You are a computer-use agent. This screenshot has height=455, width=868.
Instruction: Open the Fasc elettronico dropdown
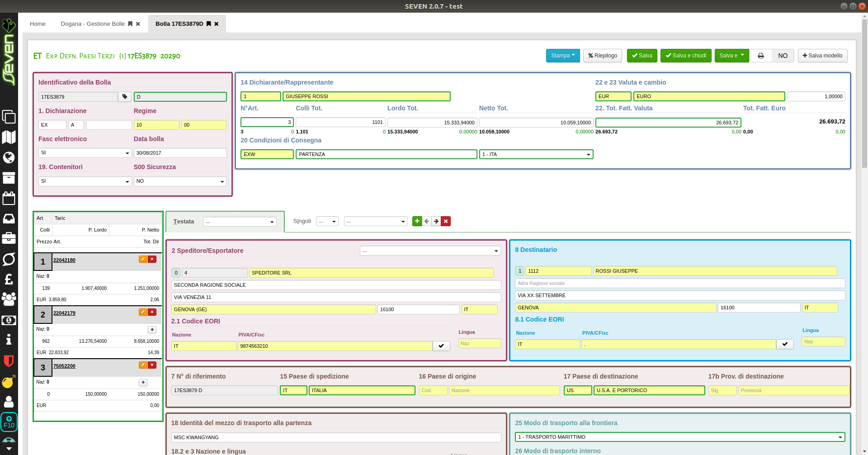coord(85,153)
